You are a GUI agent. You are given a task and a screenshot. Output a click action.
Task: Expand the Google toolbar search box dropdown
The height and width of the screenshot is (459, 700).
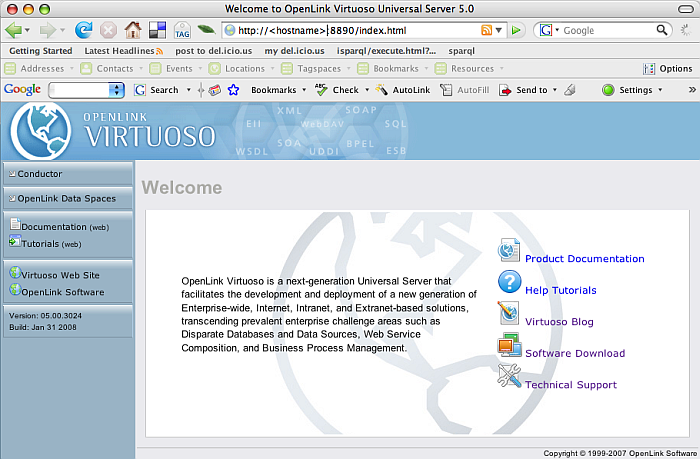(116, 90)
